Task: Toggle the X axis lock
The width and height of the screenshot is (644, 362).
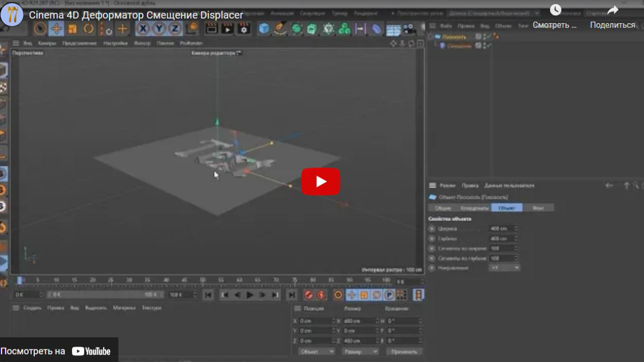Action: tap(143, 29)
